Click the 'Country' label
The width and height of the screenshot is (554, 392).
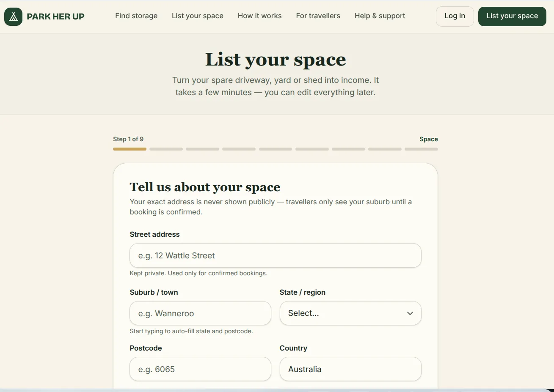(x=293, y=348)
